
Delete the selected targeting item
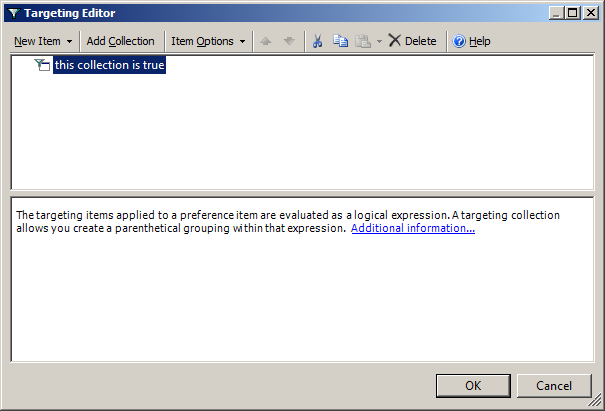tap(412, 41)
